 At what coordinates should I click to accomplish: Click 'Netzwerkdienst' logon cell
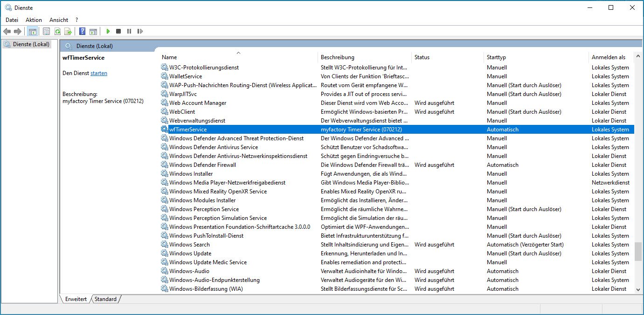pos(610,183)
